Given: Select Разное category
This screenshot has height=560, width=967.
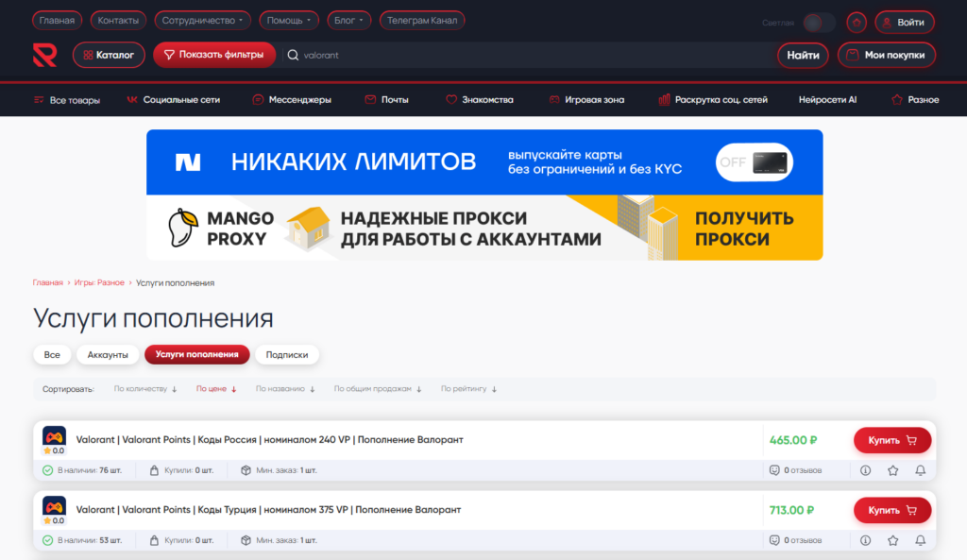Looking at the screenshot, I should tap(915, 100).
